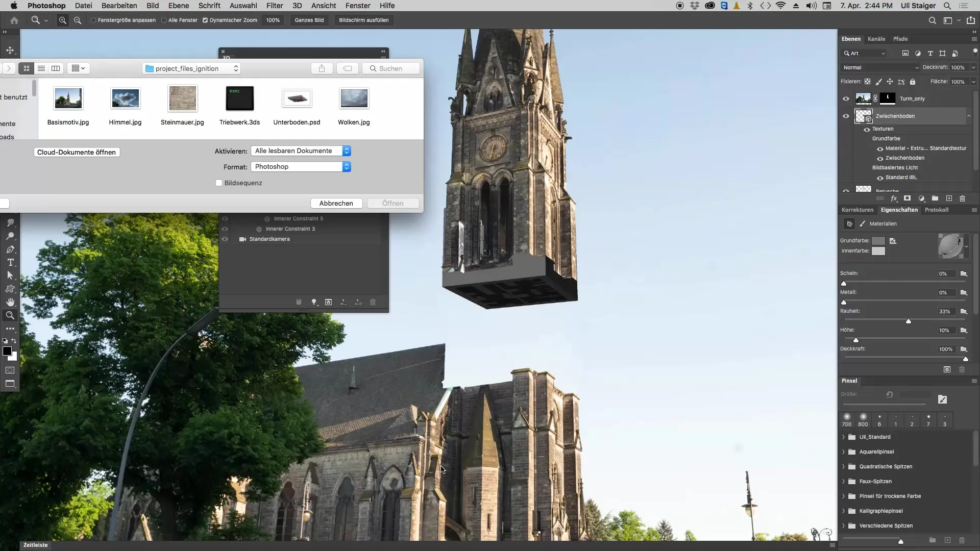Viewport: 980px width, 551px height.
Task: Open the Format Photoshop dropdown
Action: tap(301, 167)
